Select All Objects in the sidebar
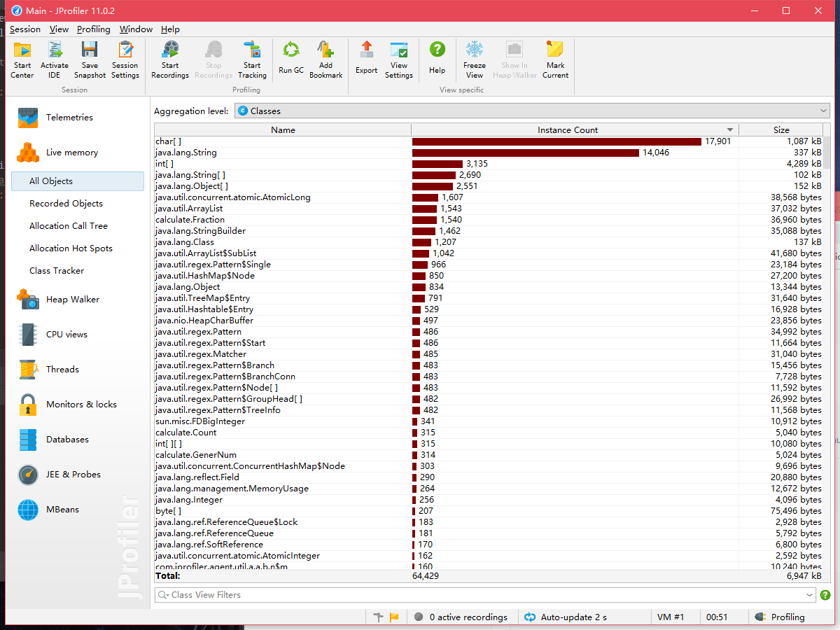The image size is (840, 630). (78, 181)
